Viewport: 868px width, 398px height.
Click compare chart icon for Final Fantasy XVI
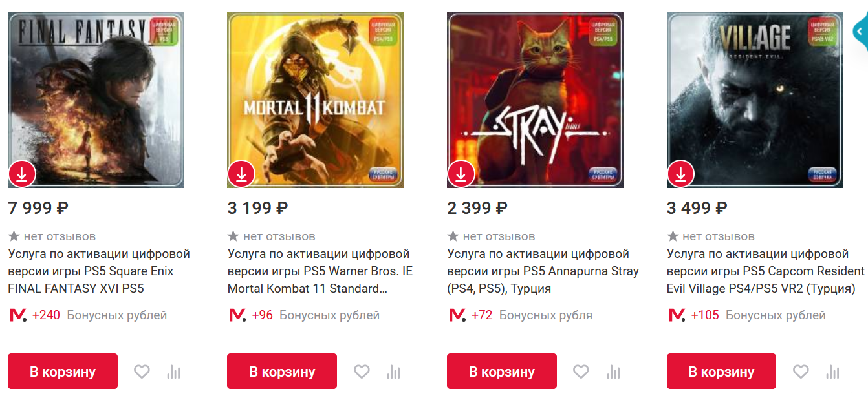coord(173,372)
